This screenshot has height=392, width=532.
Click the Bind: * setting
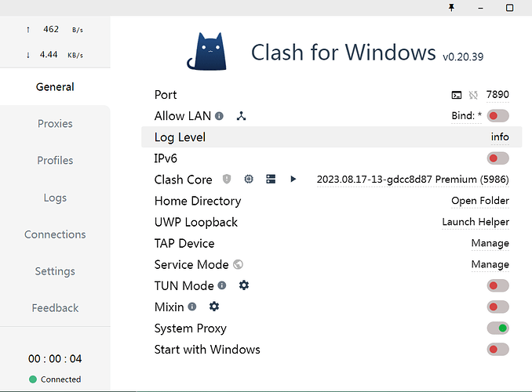click(467, 116)
